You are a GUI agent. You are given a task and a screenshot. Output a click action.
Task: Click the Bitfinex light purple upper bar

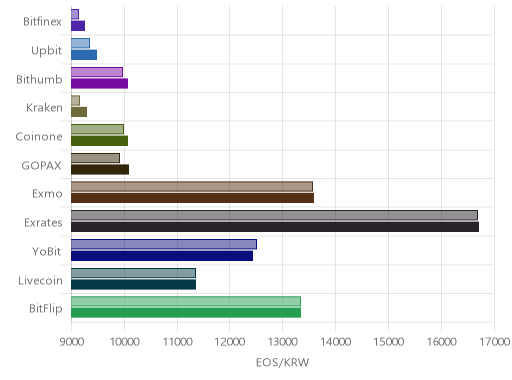coord(75,14)
